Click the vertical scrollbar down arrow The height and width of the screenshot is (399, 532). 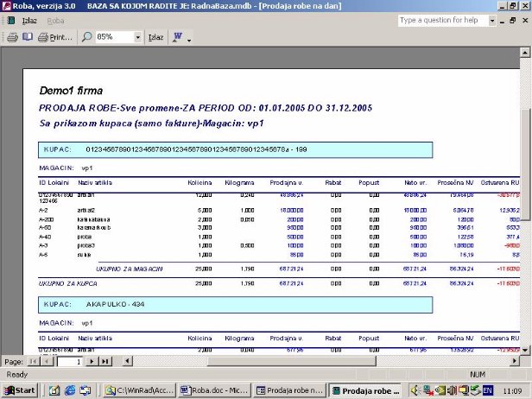click(x=526, y=348)
